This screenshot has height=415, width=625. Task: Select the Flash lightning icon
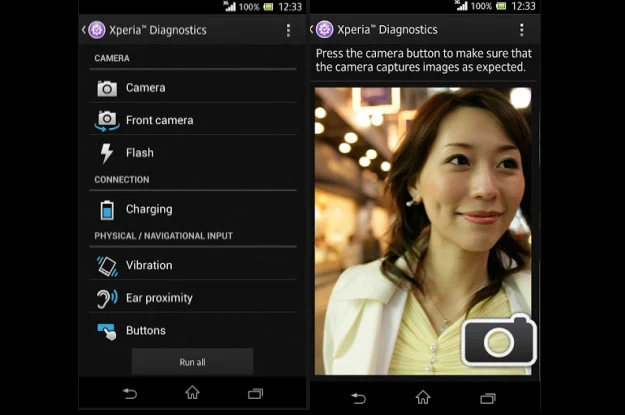(106, 153)
